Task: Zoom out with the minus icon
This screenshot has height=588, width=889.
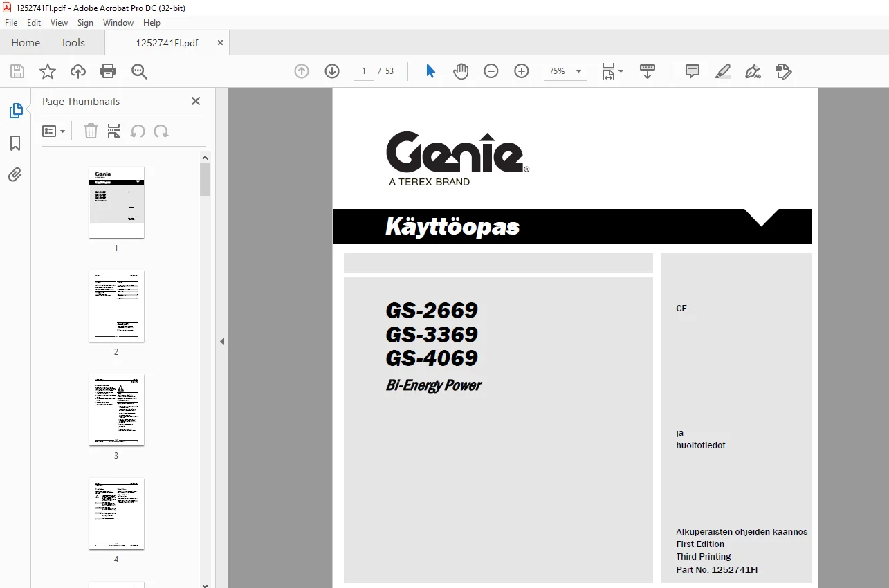Action: 491,71
